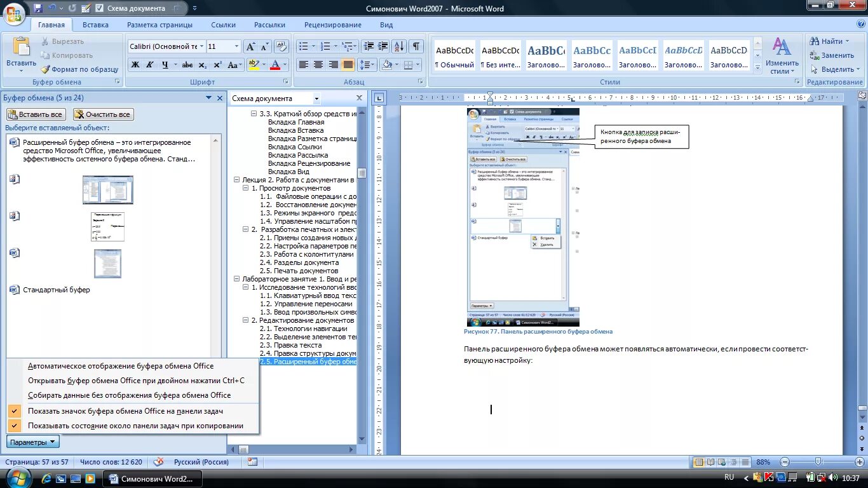Toggle the Схема документа checkbox in the quick access toolbar
868x488 pixels.
pos(99,8)
